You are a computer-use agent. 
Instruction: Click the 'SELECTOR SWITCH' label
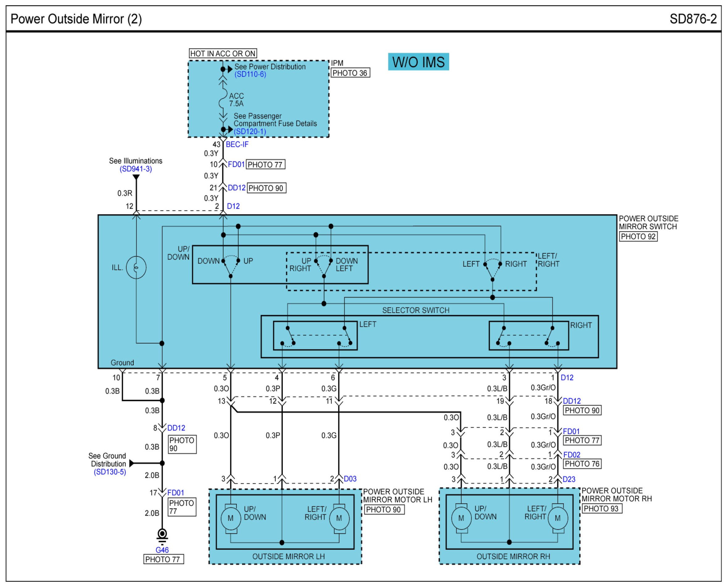pos(416,310)
